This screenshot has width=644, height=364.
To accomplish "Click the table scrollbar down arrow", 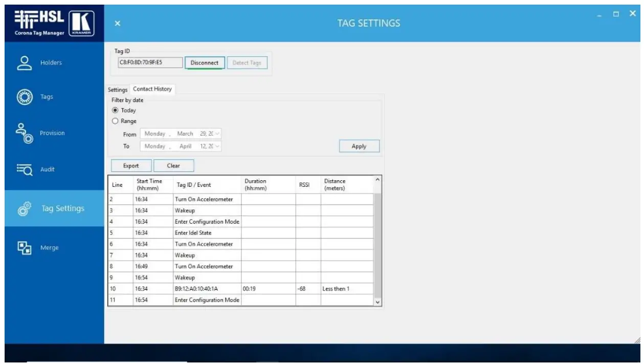I will [x=378, y=302].
